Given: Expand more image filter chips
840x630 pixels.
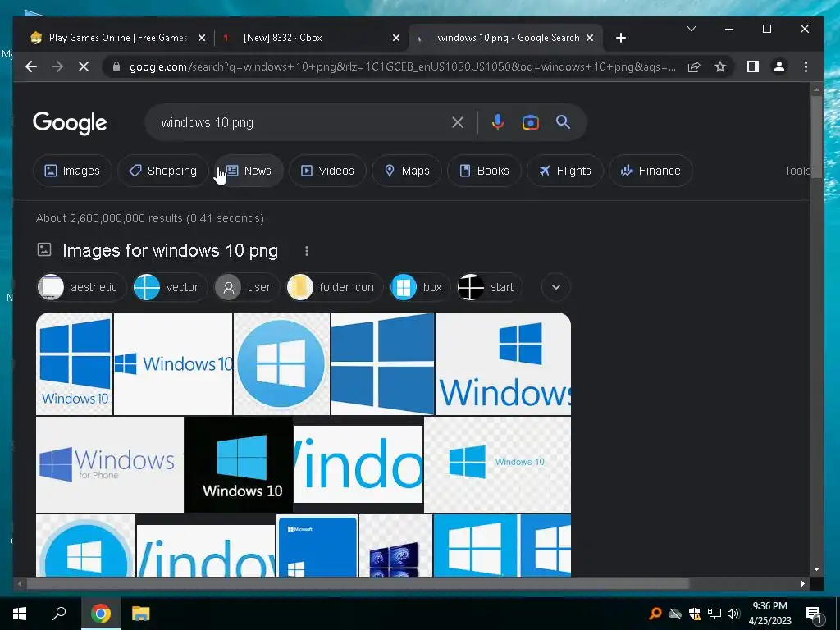Looking at the screenshot, I should (x=556, y=287).
